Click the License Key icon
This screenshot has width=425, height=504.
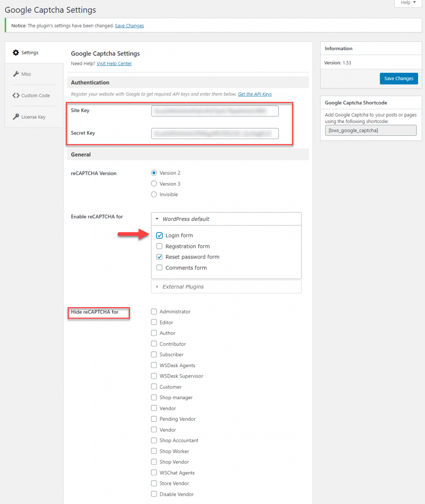(16, 117)
